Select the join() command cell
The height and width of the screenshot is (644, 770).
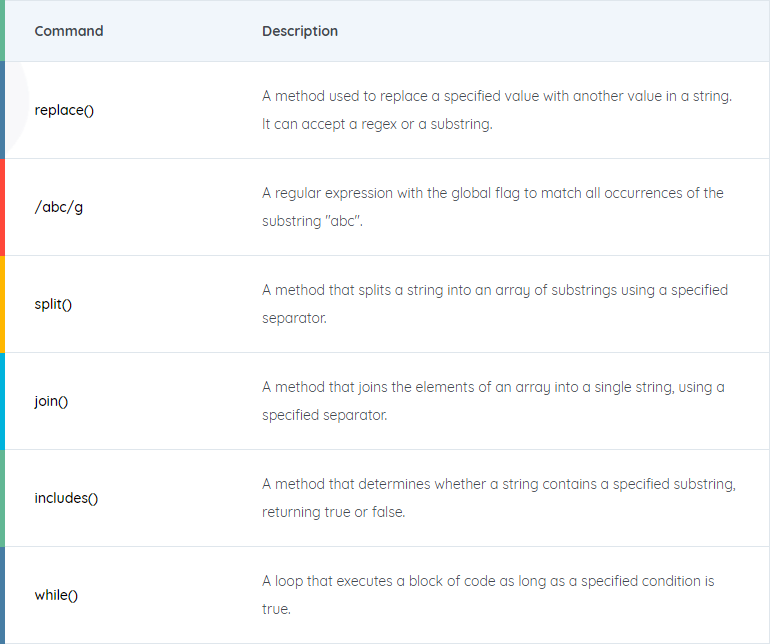click(51, 401)
